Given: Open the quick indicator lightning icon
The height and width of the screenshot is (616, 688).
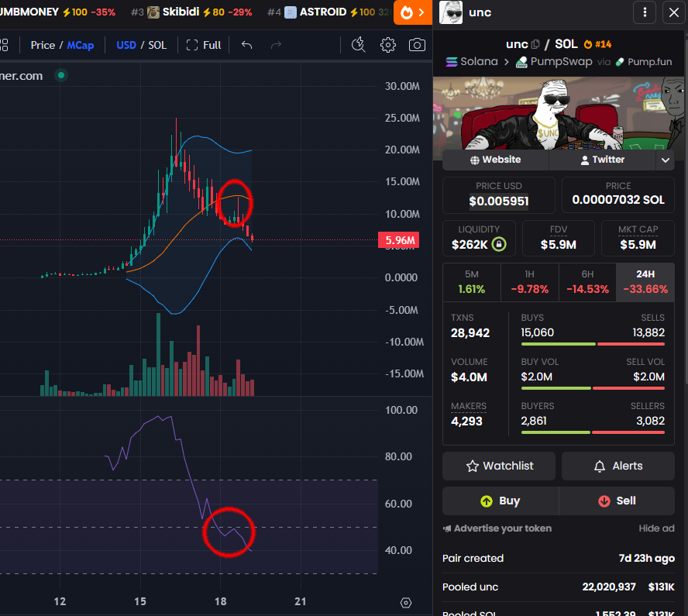Looking at the screenshot, I should (359, 45).
